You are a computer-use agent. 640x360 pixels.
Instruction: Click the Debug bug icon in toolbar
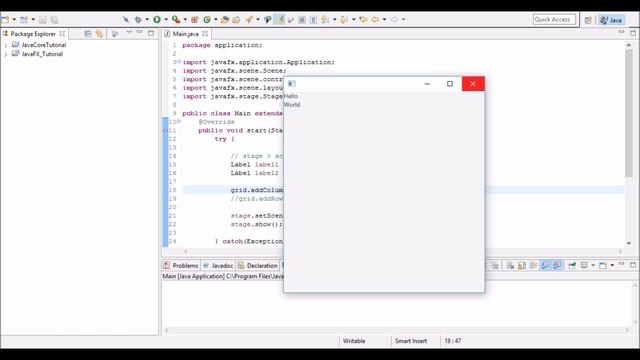tap(138, 19)
